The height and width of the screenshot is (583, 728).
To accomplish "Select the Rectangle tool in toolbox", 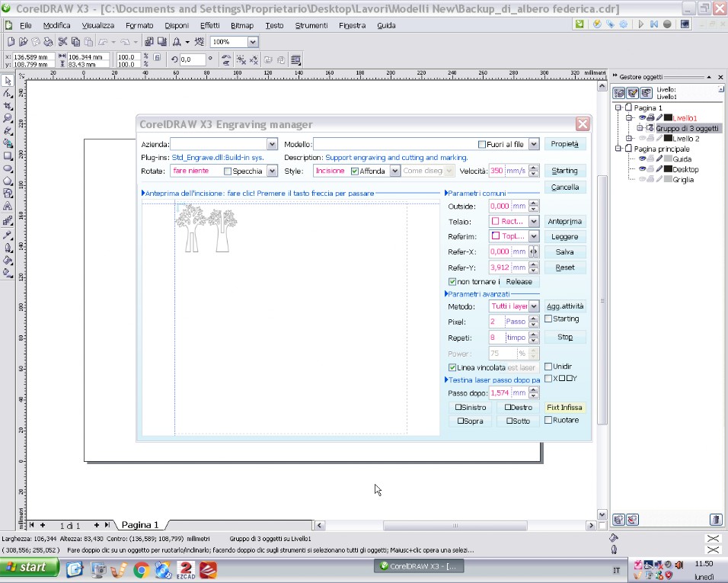I will (x=8, y=156).
